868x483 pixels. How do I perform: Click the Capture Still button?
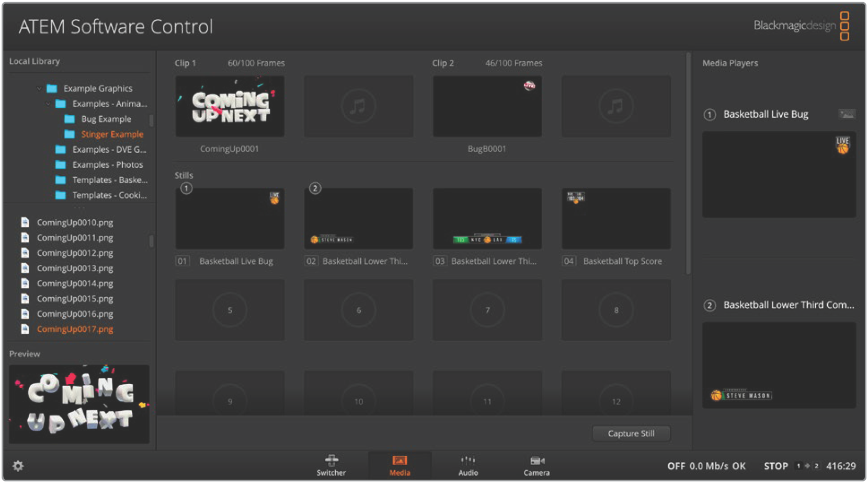631,433
